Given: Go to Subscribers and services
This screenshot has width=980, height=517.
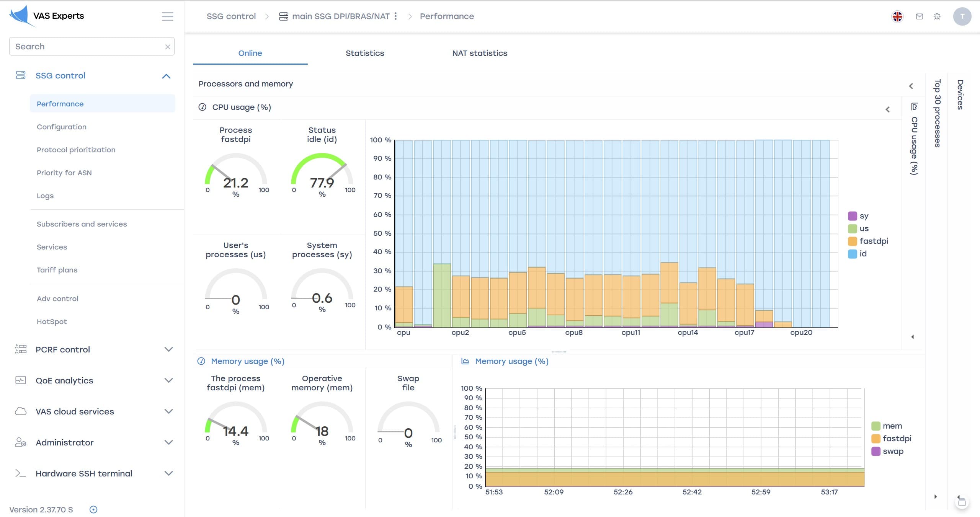Looking at the screenshot, I should (x=82, y=224).
